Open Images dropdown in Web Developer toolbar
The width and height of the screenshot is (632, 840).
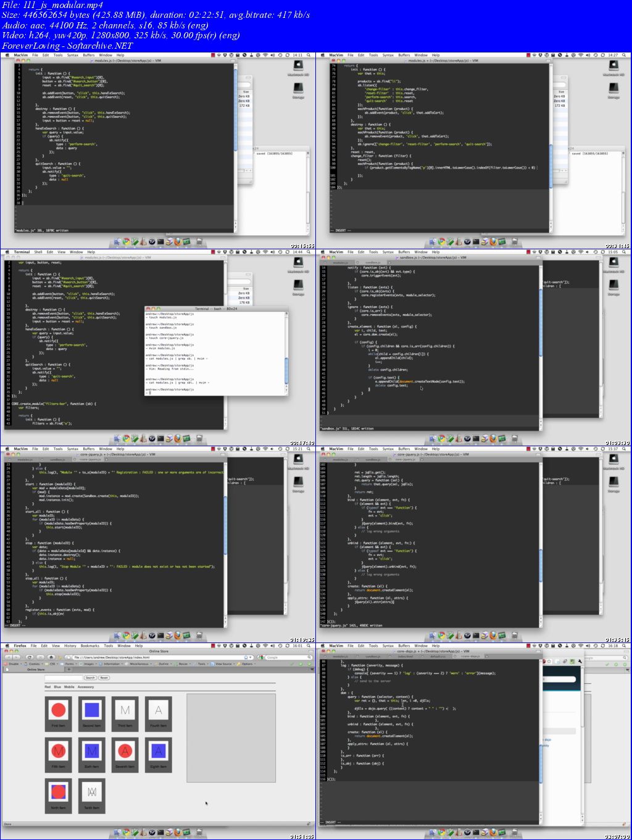88,664
